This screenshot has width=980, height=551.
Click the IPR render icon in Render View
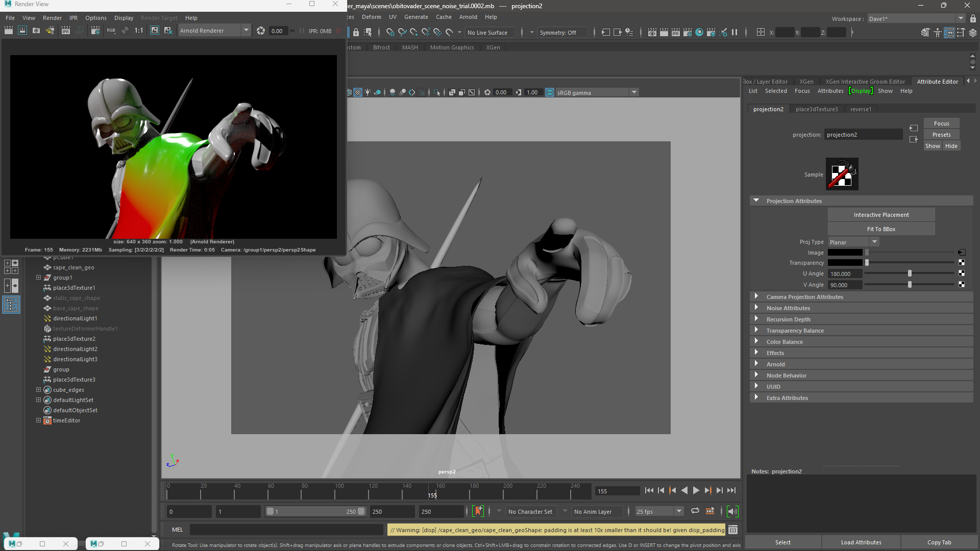click(x=66, y=31)
